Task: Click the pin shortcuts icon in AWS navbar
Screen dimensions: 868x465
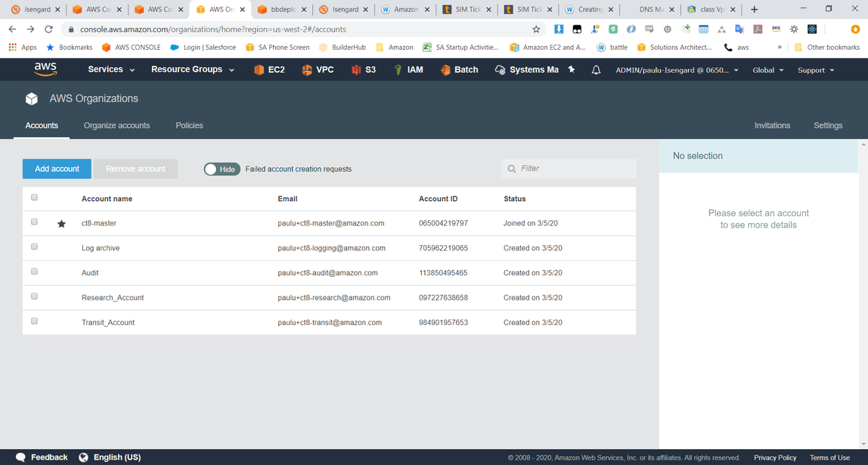Action: coord(572,70)
